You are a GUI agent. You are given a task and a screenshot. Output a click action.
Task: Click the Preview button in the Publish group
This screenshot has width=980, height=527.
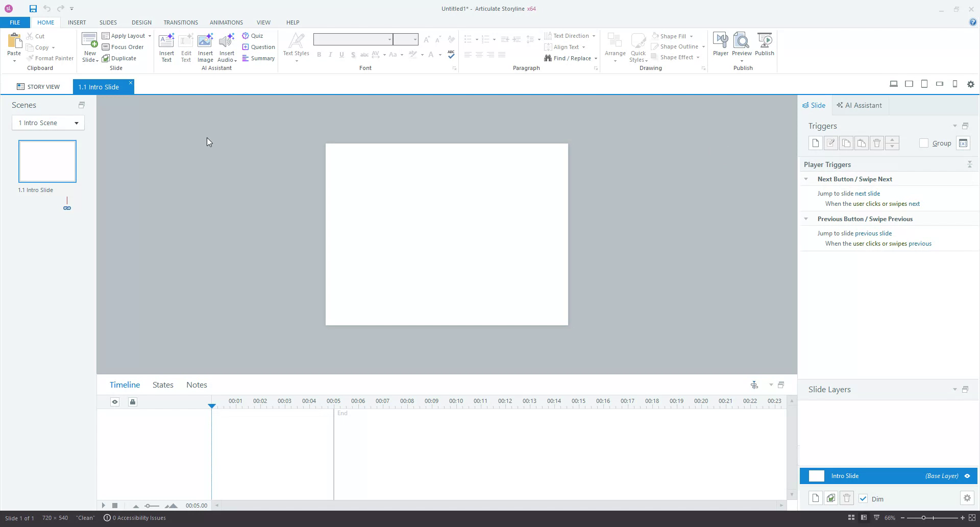tap(742, 45)
